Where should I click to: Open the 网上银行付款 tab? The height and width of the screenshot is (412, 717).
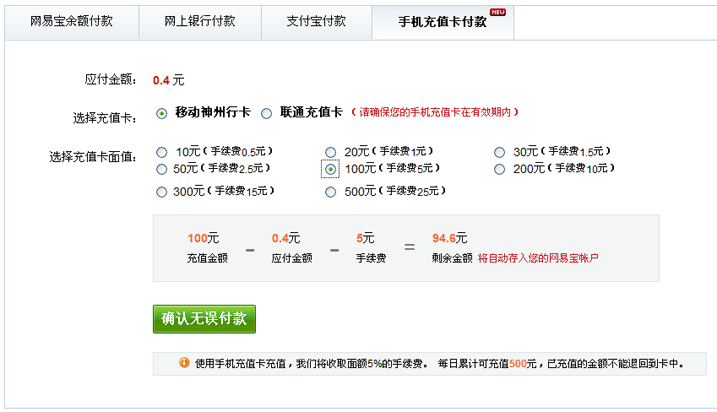200,21
